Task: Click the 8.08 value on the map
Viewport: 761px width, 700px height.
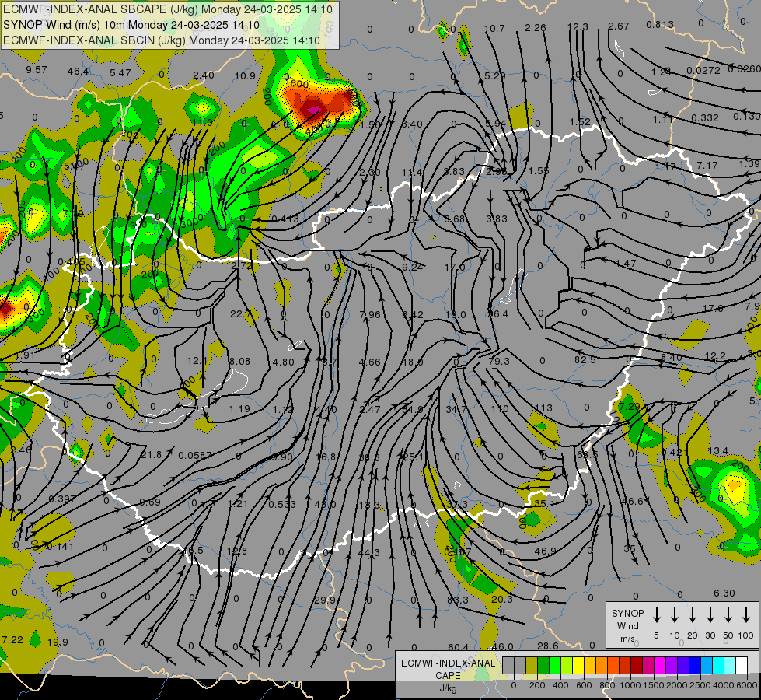Action: click(x=239, y=362)
